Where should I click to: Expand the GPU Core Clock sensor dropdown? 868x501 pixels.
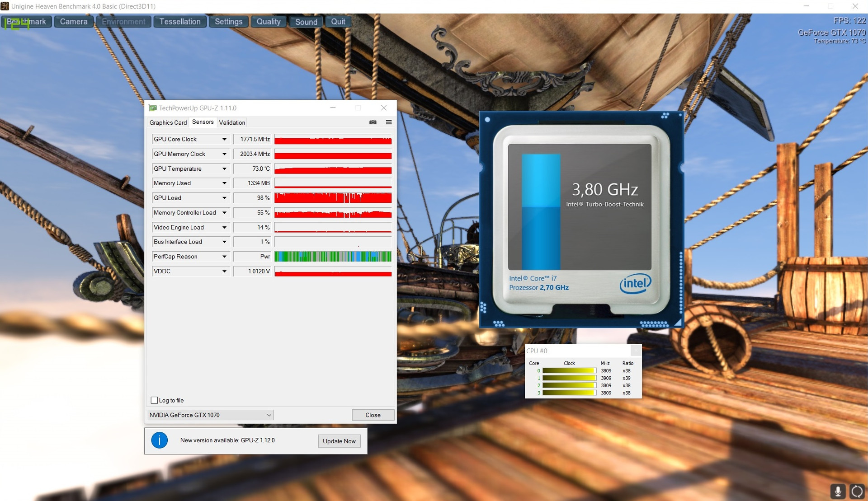click(224, 140)
